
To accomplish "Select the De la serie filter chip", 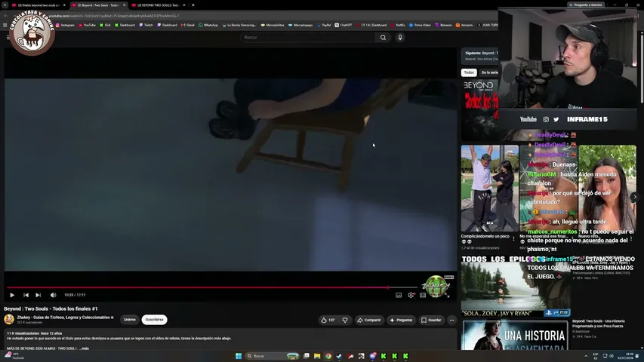I will coord(488,72).
